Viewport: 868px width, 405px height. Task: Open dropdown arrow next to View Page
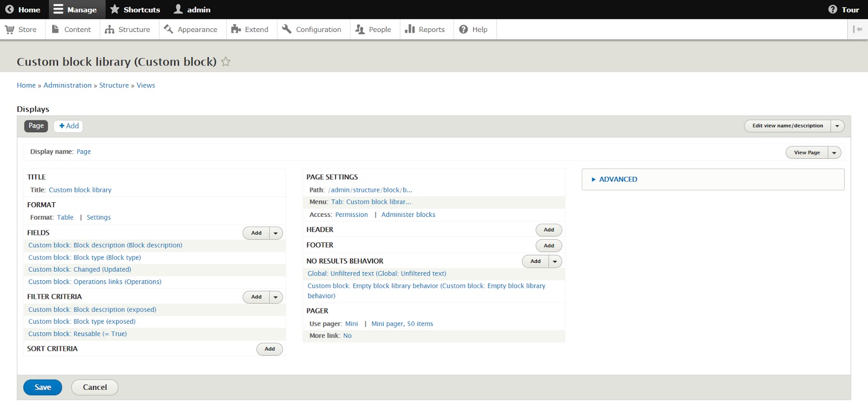pyautogui.click(x=834, y=153)
